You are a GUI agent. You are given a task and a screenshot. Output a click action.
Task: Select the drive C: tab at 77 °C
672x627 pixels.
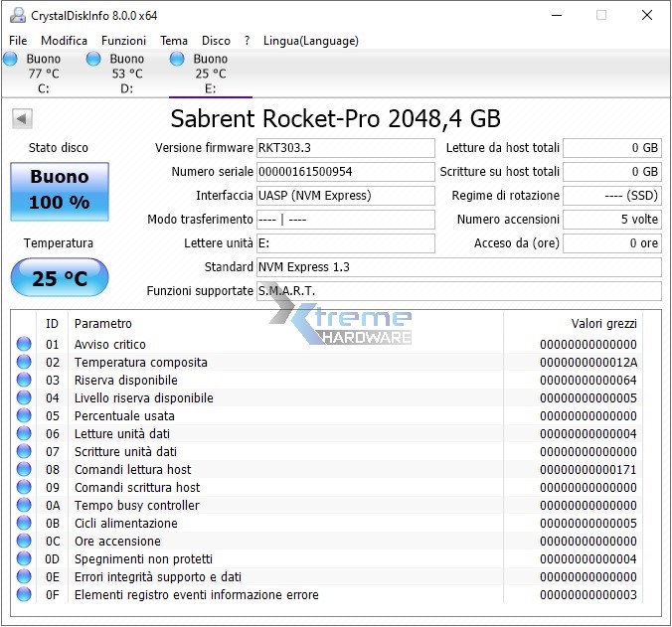43,74
